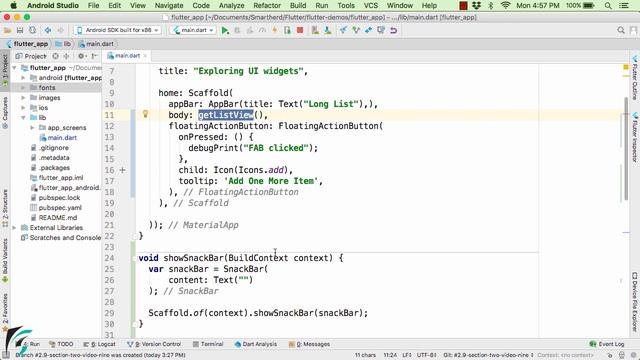Open the main.dart run configuration dropdown
Image resolution: width=640 pixels, height=360 pixels.
[193, 30]
